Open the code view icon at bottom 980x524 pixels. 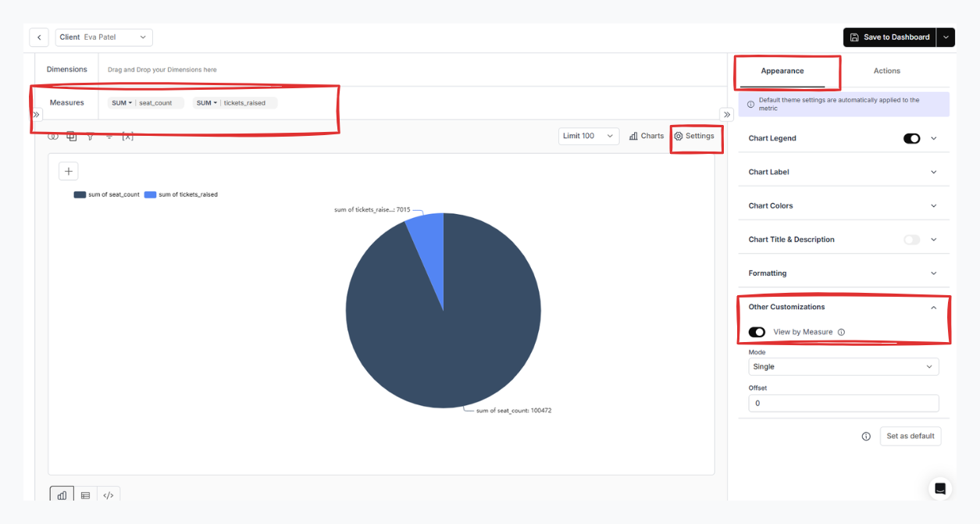(x=109, y=495)
